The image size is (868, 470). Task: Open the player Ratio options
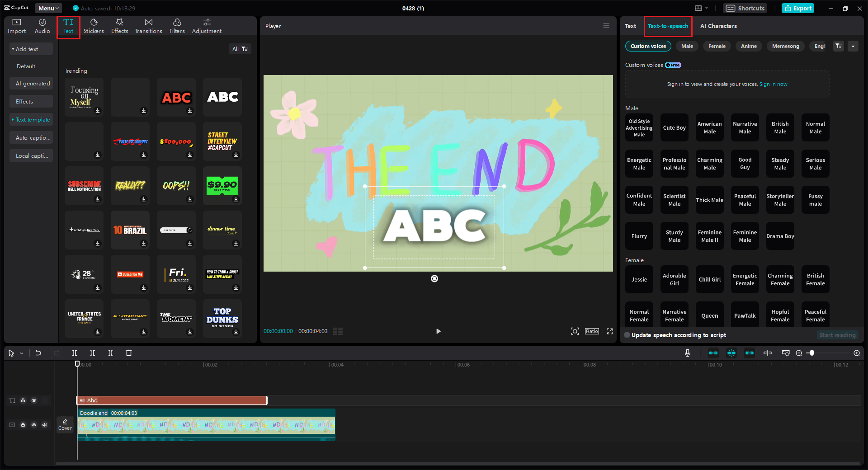(x=592, y=331)
